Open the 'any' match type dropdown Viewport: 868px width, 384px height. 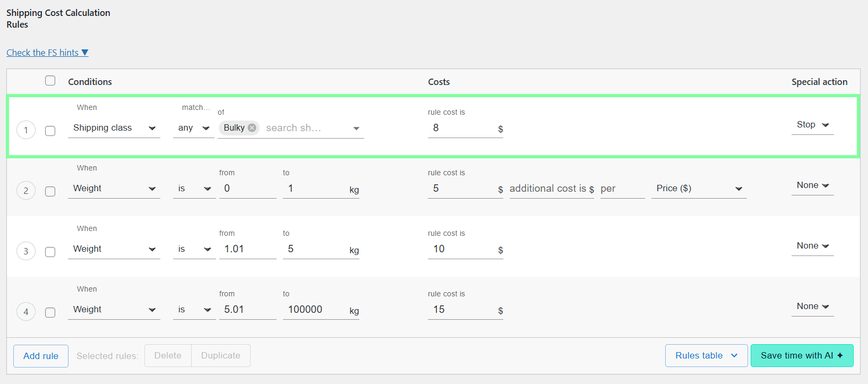[x=193, y=128]
